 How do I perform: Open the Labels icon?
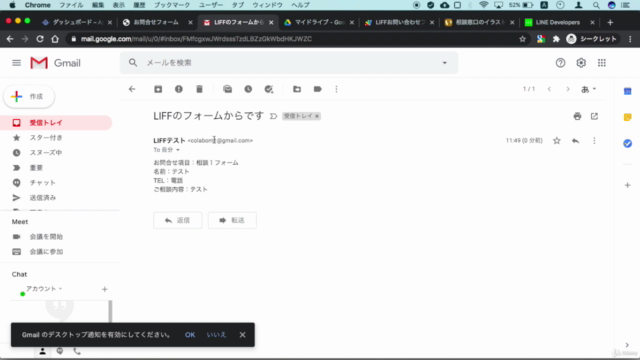tap(318, 89)
